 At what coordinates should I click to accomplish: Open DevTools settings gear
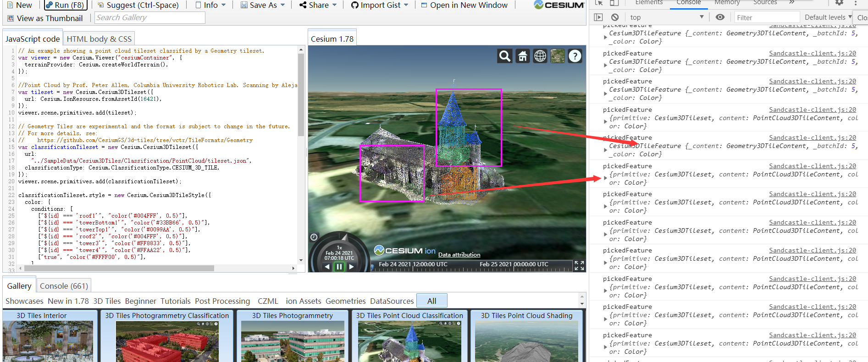tap(839, 2)
